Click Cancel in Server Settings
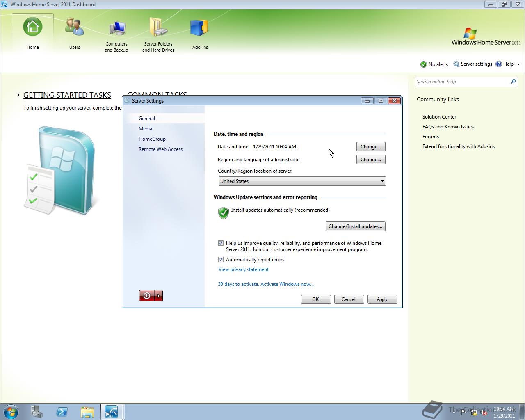 pyautogui.click(x=349, y=299)
